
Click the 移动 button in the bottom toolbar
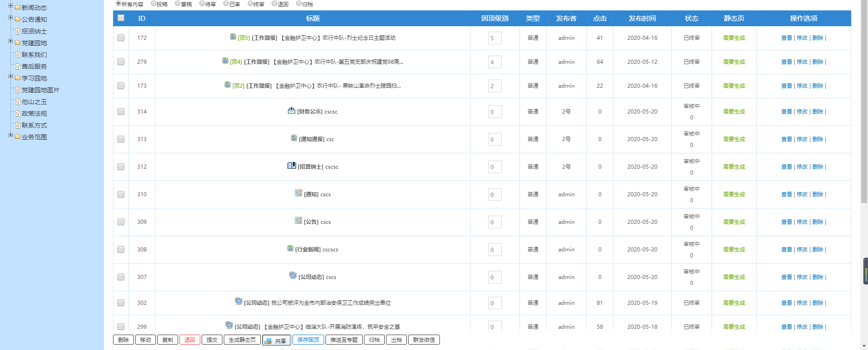(146, 340)
